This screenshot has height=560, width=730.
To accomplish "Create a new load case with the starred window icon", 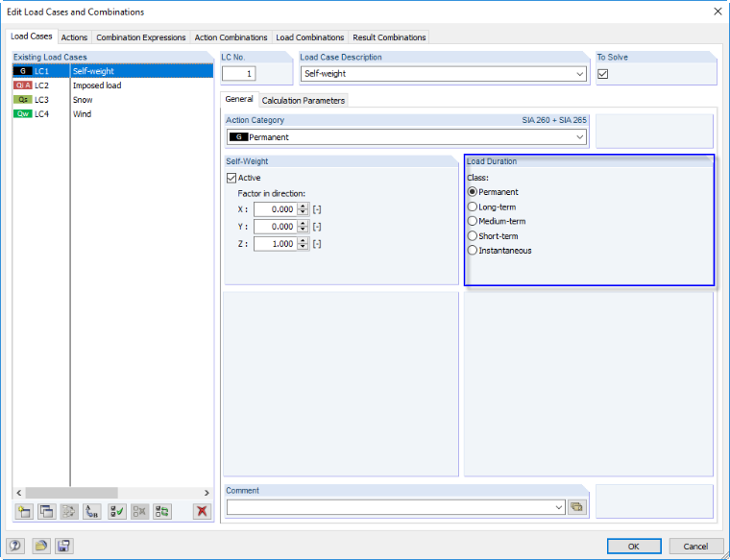I will pos(24,512).
